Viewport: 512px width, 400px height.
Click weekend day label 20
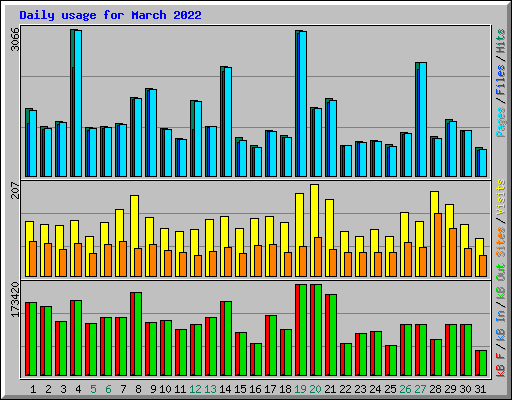315,389
